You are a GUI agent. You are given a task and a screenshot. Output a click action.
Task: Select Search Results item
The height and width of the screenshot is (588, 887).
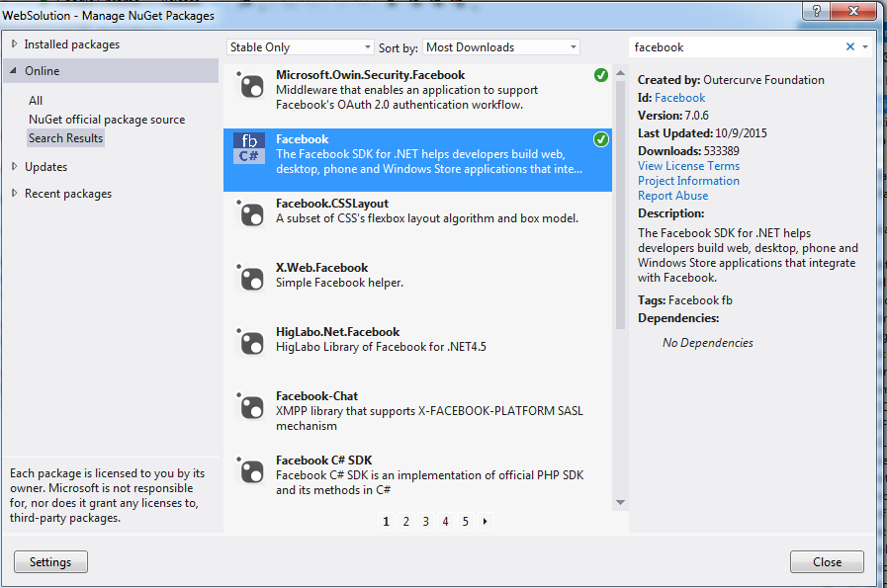point(65,138)
